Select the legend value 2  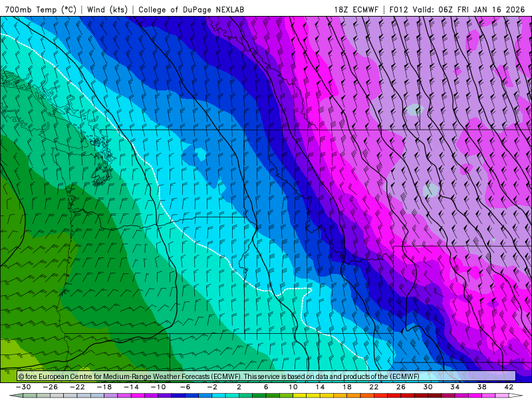coord(239,387)
